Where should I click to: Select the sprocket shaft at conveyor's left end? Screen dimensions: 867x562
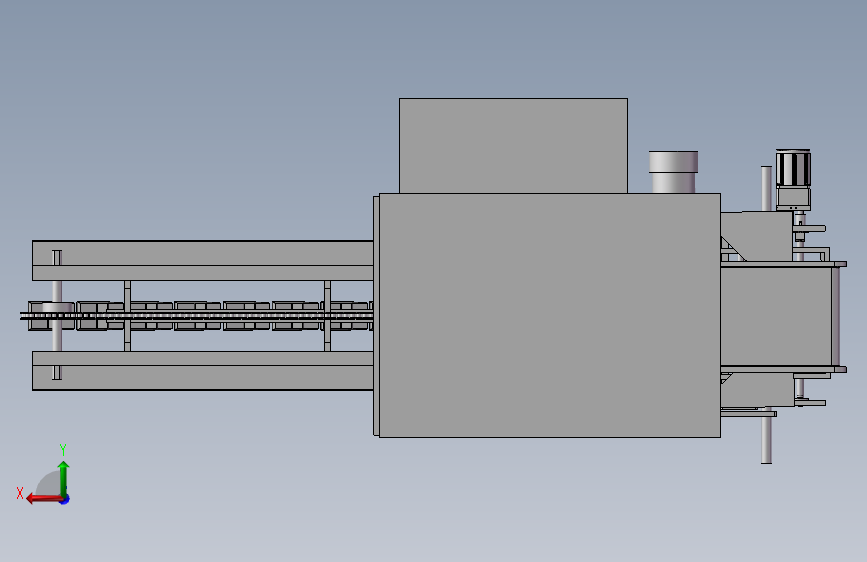click(x=57, y=315)
